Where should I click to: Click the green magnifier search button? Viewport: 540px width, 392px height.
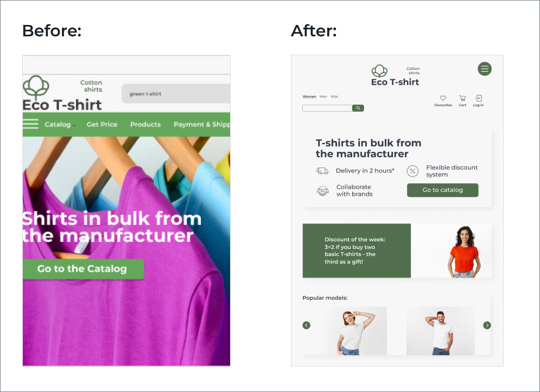click(x=358, y=108)
